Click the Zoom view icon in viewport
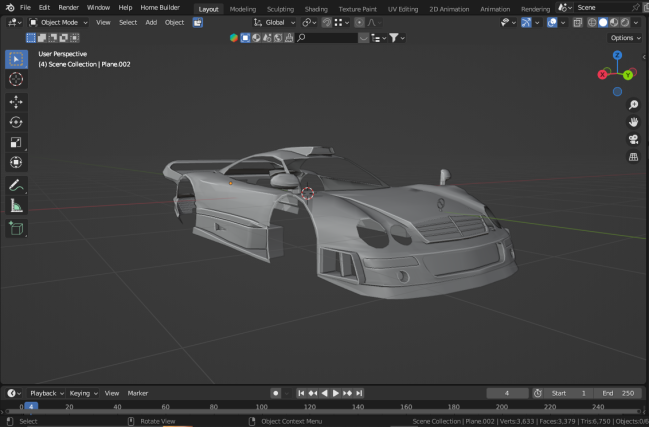Viewport: 649px width, 427px height. pos(633,105)
